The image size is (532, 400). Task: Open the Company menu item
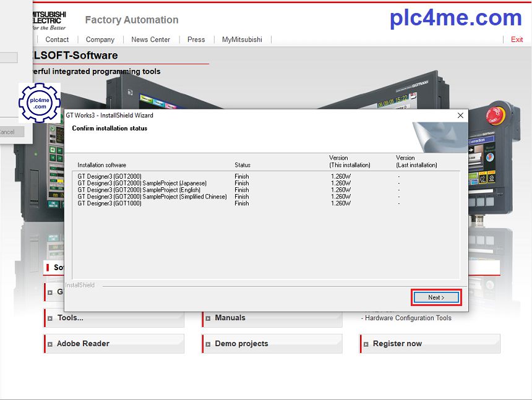click(100, 40)
